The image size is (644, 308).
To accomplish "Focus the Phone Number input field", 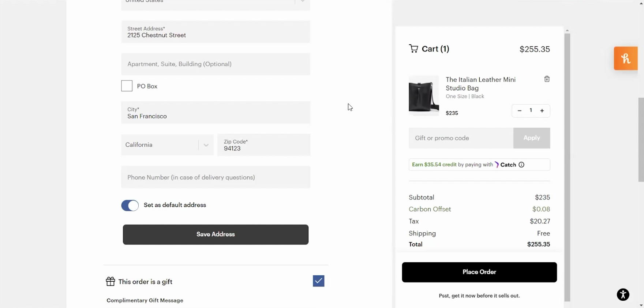I will click(x=216, y=177).
